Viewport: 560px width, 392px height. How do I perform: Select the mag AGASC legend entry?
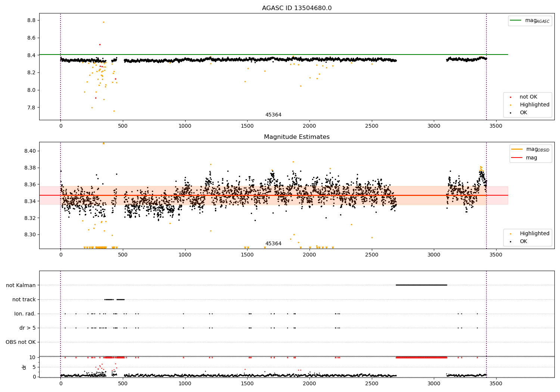point(530,21)
